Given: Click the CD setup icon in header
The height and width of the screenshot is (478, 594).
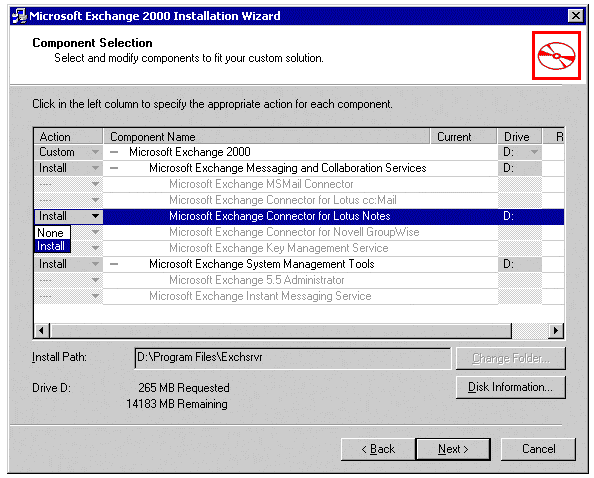Looking at the screenshot, I should pos(556,56).
